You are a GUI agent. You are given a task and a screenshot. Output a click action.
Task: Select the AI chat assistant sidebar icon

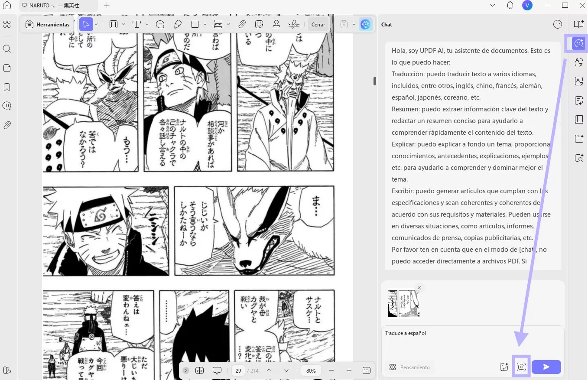pyautogui.click(x=579, y=43)
